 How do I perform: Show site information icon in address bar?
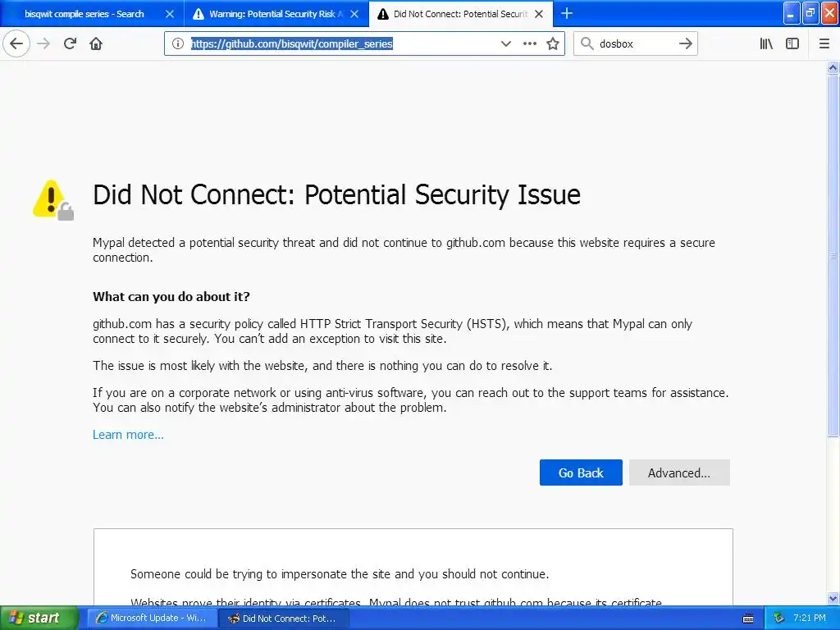178,43
